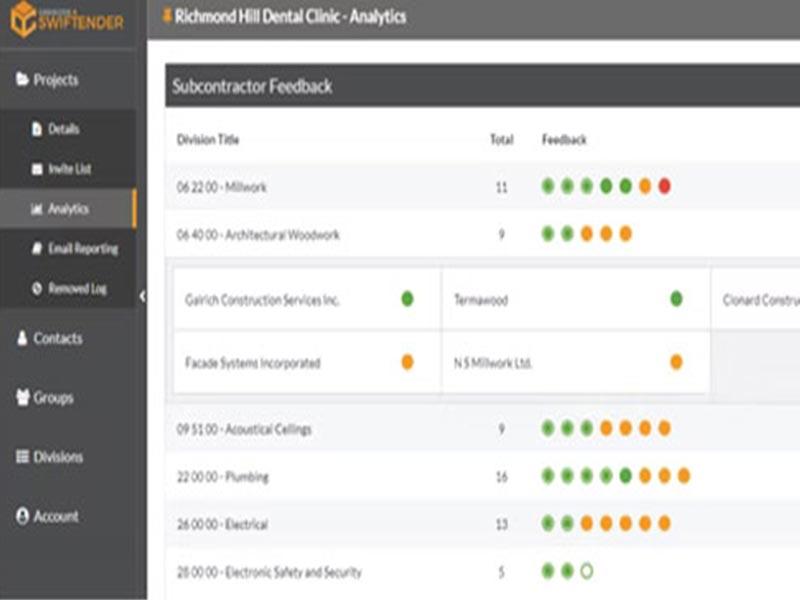
Task: Click the Total column header
Action: coord(502,140)
